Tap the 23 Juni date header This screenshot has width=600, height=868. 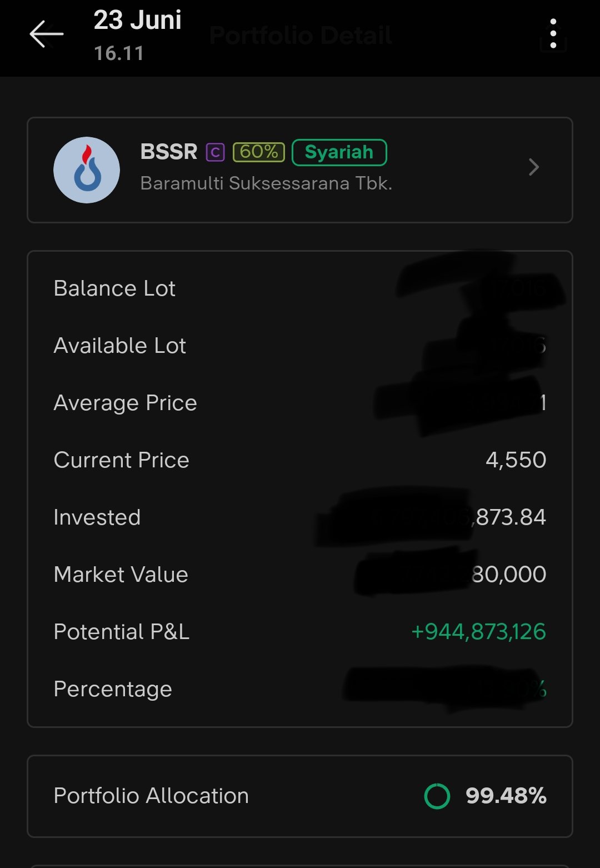coord(137,21)
